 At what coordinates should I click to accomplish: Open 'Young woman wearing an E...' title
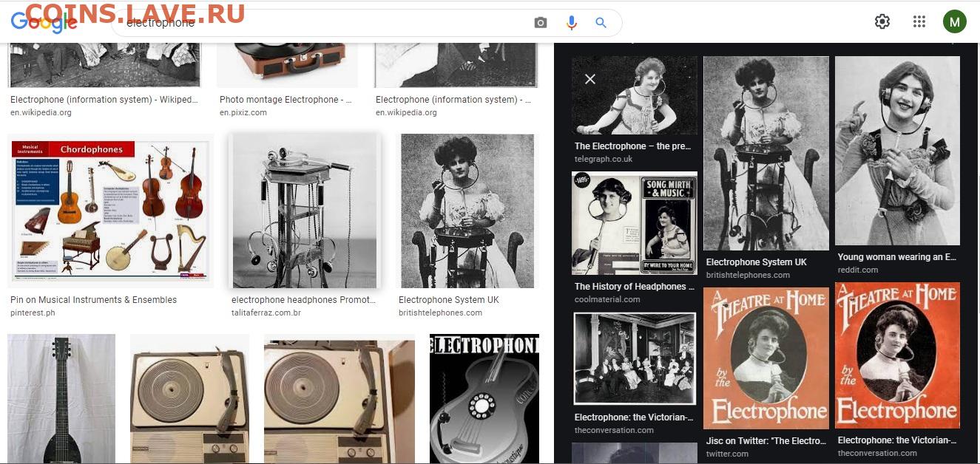click(897, 257)
